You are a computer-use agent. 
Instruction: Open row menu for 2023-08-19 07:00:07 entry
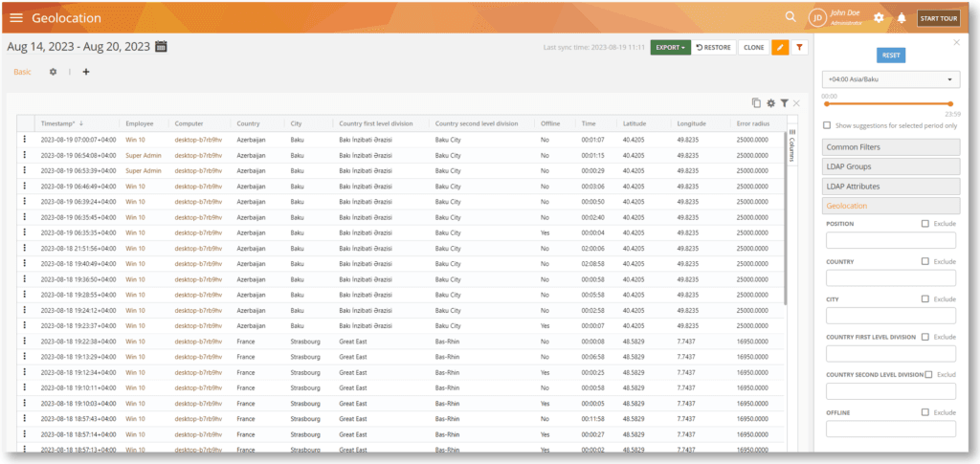[24, 140]
